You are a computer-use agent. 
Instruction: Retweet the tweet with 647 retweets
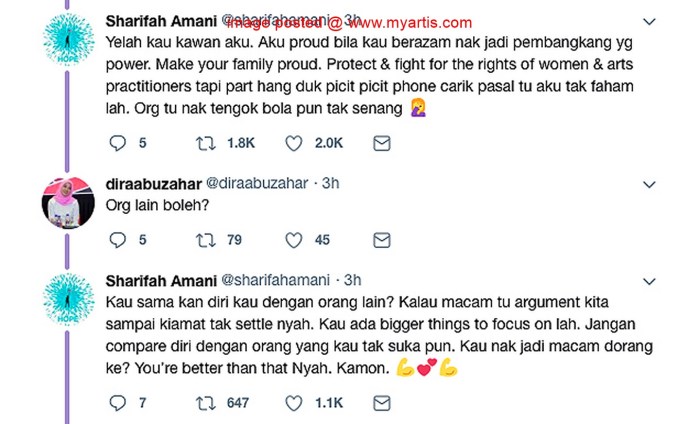tap(206, 402)
